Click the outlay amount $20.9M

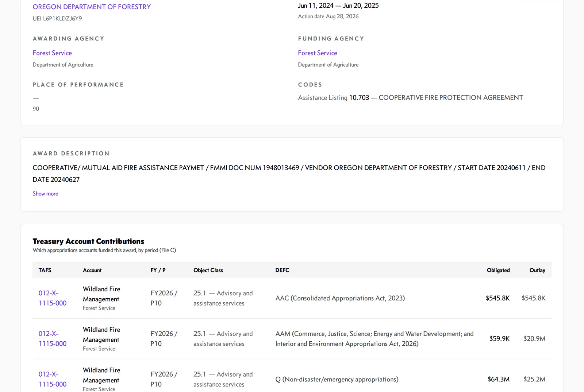534,339
